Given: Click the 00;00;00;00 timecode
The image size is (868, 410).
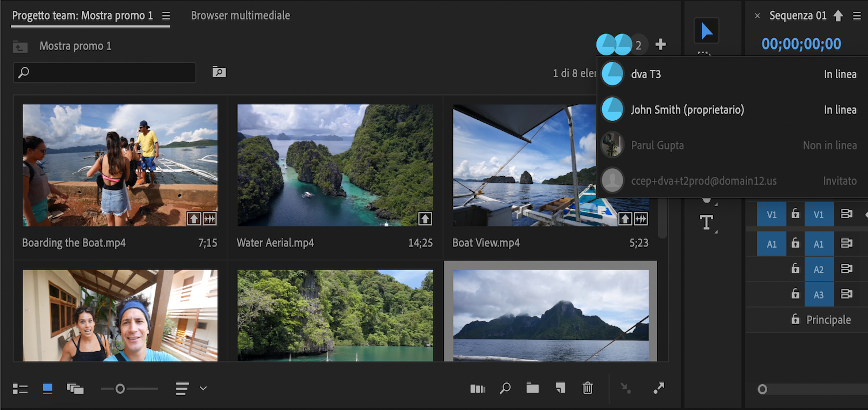Looking at the screenshot, I should coord(801,44).
